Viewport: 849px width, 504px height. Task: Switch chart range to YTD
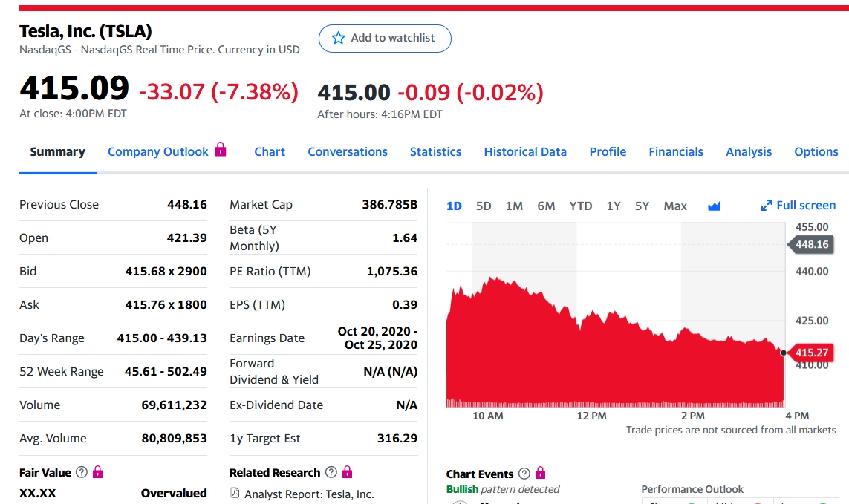click(x=580, y=206)
